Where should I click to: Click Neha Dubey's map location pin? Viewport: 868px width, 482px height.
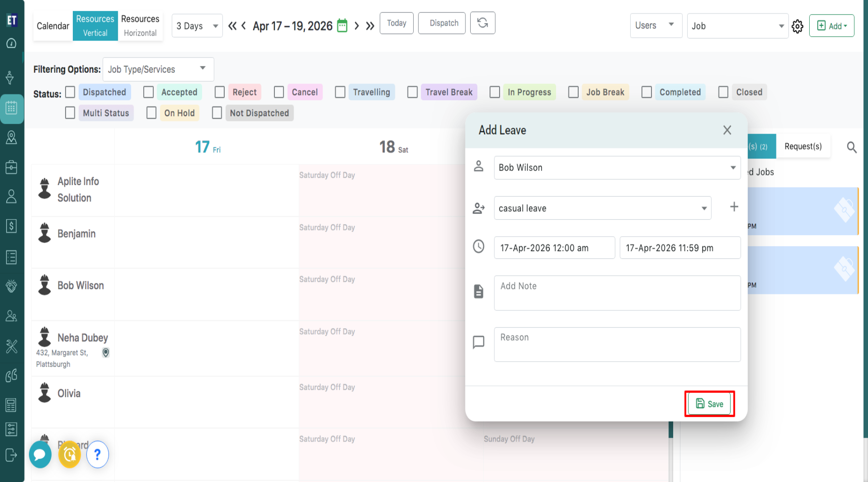[x=106, y=353]
